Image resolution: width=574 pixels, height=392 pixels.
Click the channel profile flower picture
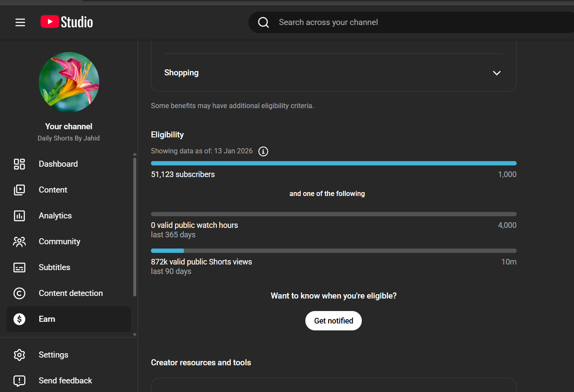[x=69, y=82]
